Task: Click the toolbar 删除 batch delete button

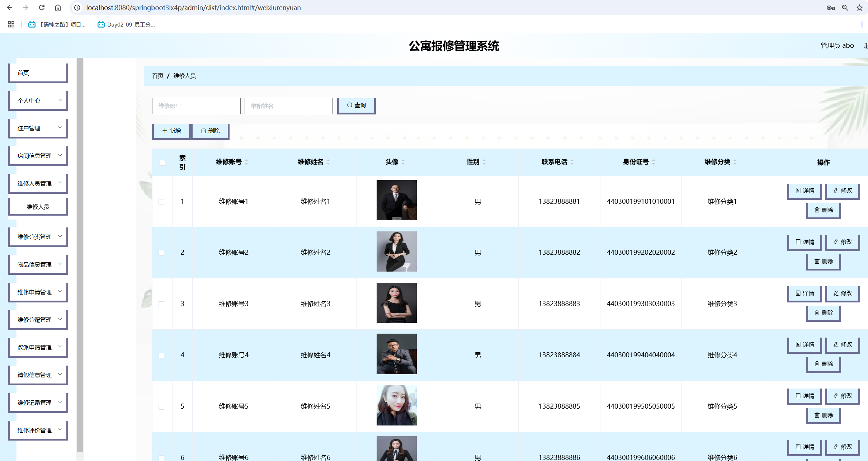Action: click(x=210, y=131)
